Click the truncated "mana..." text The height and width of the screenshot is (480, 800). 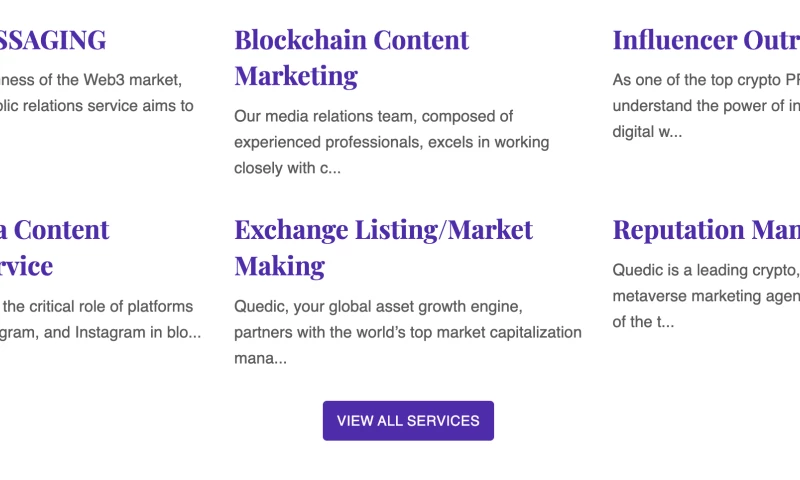260,357
